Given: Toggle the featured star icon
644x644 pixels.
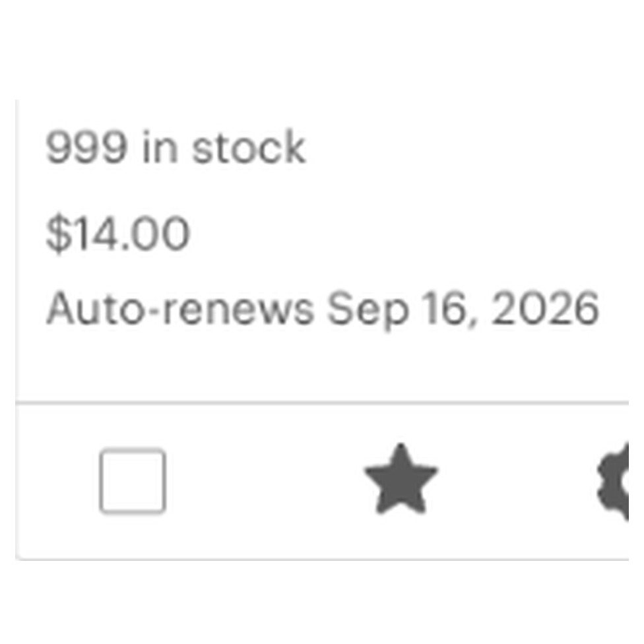Looking at the screenshot, I should pyautogui.click(x=401, y=480).
